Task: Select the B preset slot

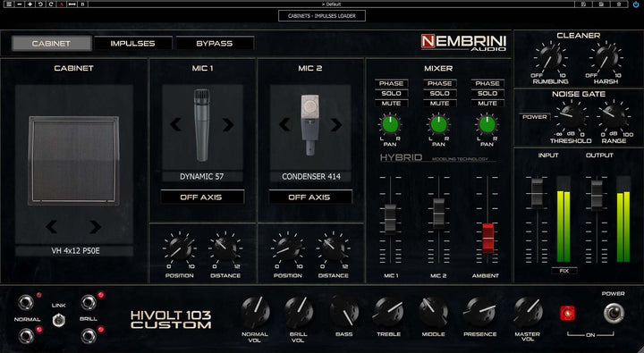Action: (x=82, y=4)
